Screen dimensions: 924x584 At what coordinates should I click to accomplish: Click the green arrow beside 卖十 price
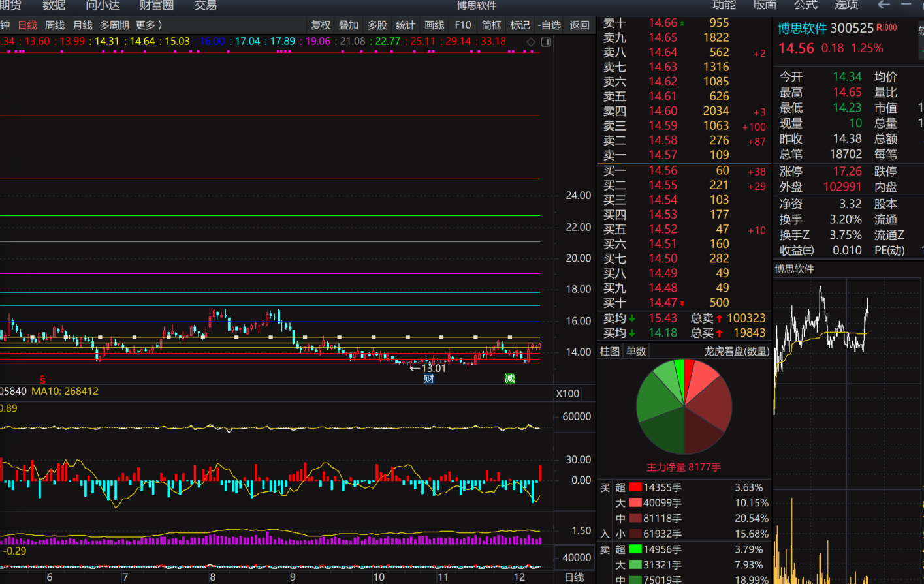[x=682, y=23]
